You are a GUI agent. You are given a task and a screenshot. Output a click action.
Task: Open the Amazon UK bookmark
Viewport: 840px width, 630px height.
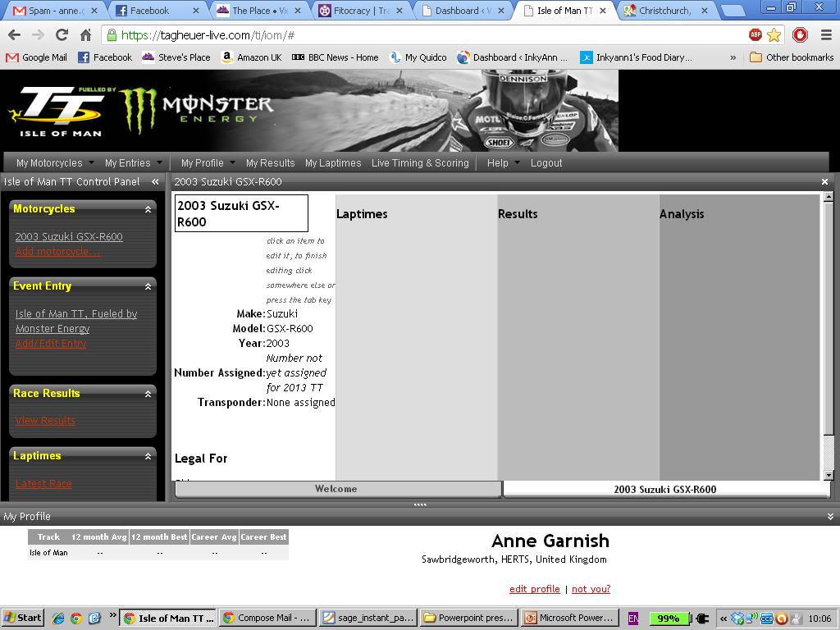(251, 57)
